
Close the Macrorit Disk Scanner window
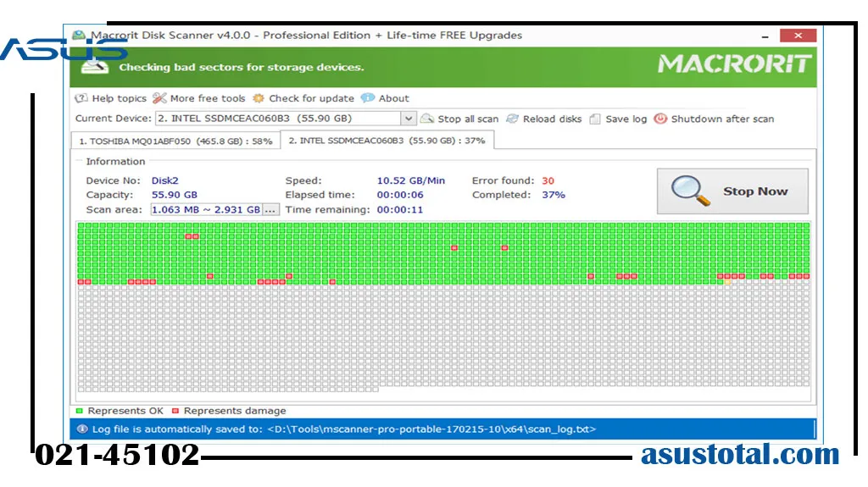pos(798,36)
